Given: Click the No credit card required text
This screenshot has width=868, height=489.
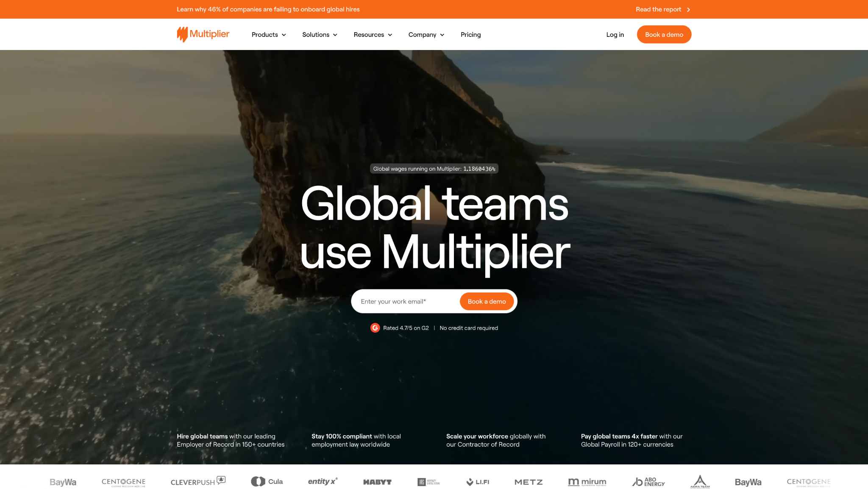Looking at the screenshot, I should coord(469,328).
